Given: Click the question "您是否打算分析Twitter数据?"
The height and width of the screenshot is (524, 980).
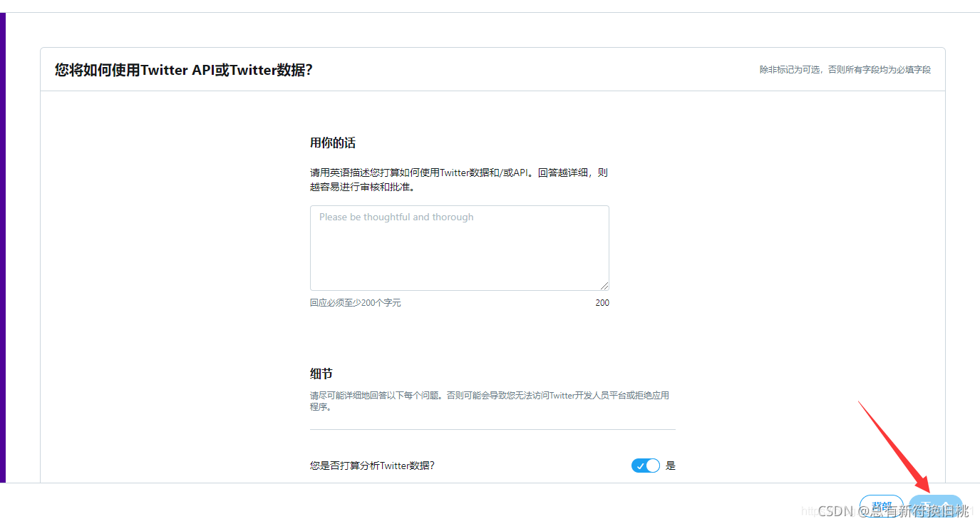Looking at the screenshot, I should pyautogui.click(x=372, y=465).
